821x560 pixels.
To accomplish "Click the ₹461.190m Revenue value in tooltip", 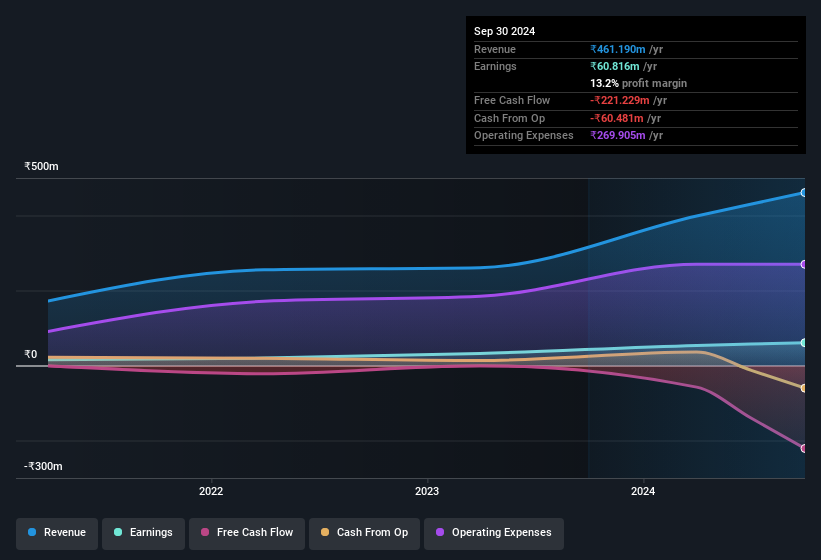I will click(x=618, y=49).
